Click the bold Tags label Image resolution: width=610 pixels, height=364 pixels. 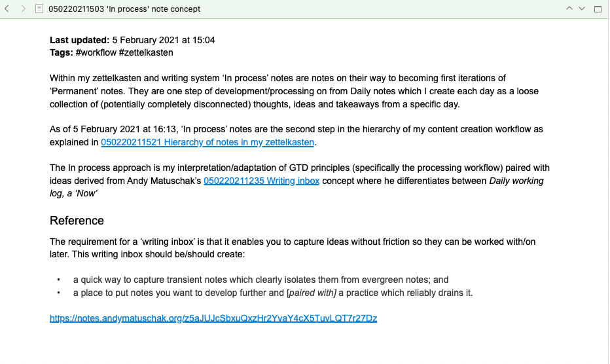coord(62,52)
